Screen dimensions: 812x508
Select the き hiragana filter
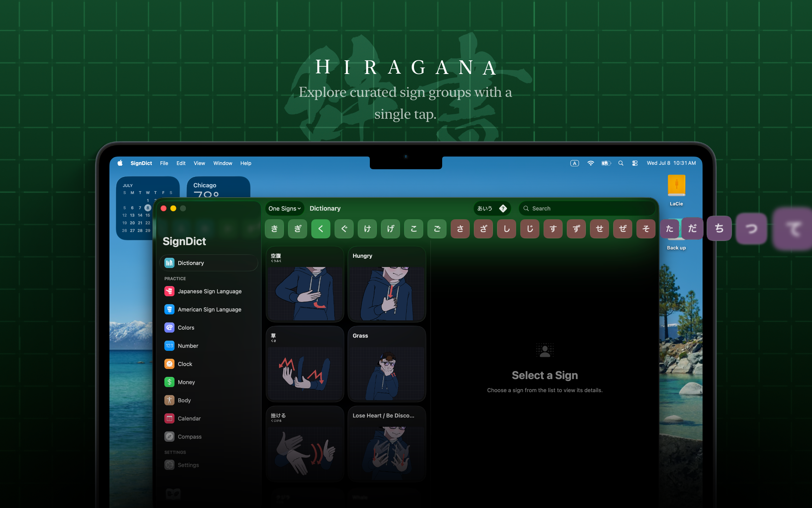tap(274, 229)
